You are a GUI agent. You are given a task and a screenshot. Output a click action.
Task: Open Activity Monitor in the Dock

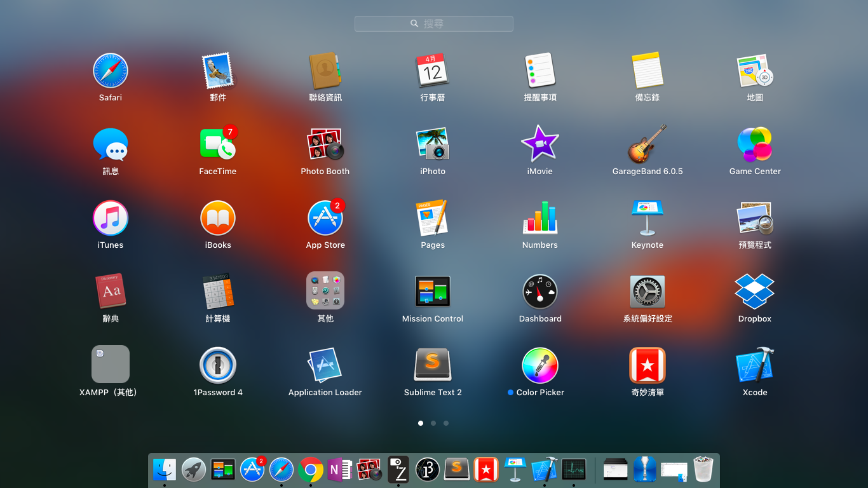click(x=574, y=470)
